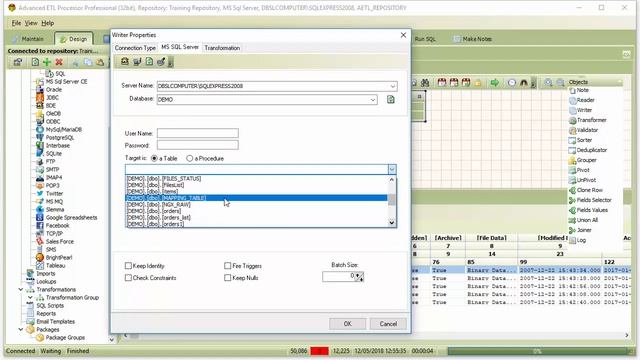Collapse the Packages tree node
Image resolution: width=640 pixels, height=360 pixels.
coord(21,329)
